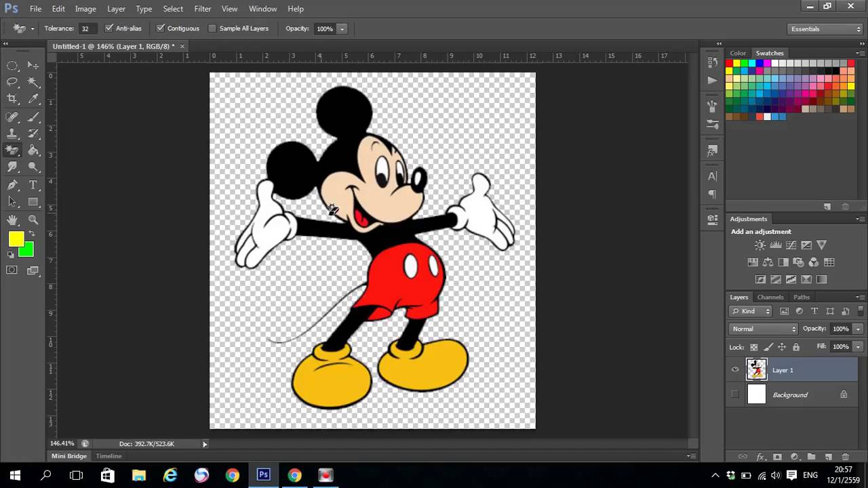Viewport: 868px width, 488px height.
Task: Change screen mode button
Action: [x=33, y=270]
